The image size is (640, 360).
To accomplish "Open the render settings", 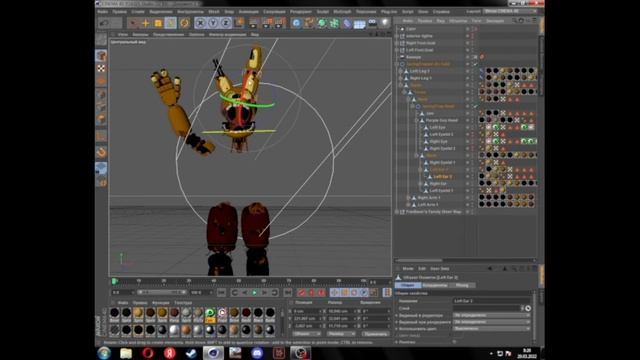I will pyautogui.click(x=280, y=23).
